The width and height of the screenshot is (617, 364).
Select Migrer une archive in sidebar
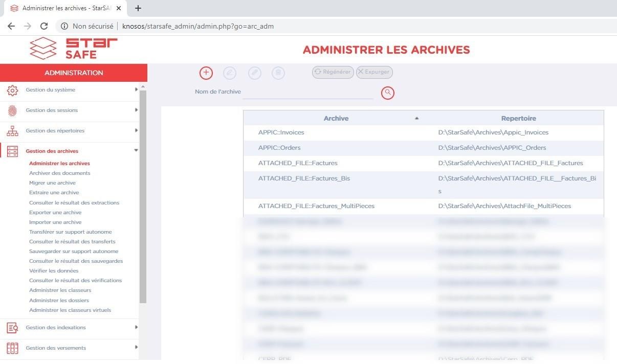(52, 183)
